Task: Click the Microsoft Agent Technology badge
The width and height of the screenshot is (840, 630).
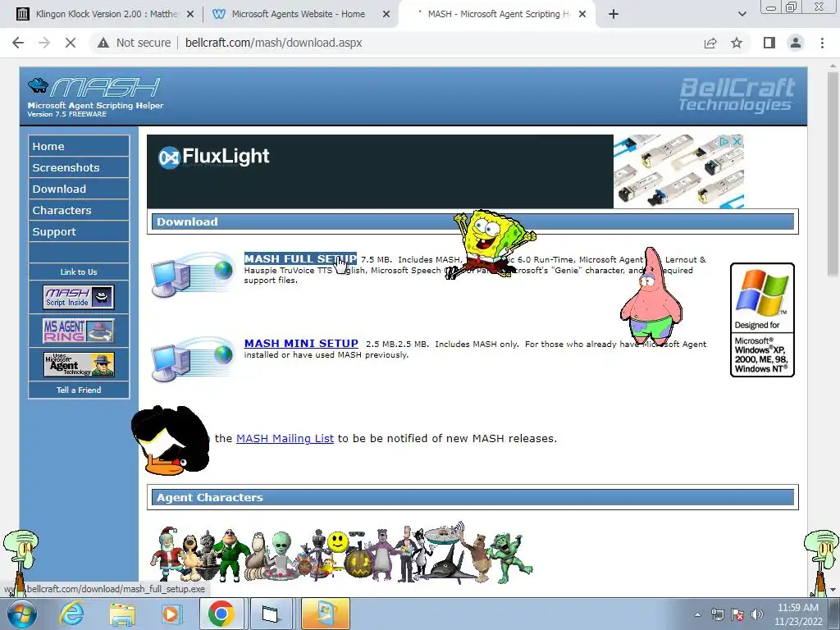Action: pyautogui.click(x=79, y=364)
